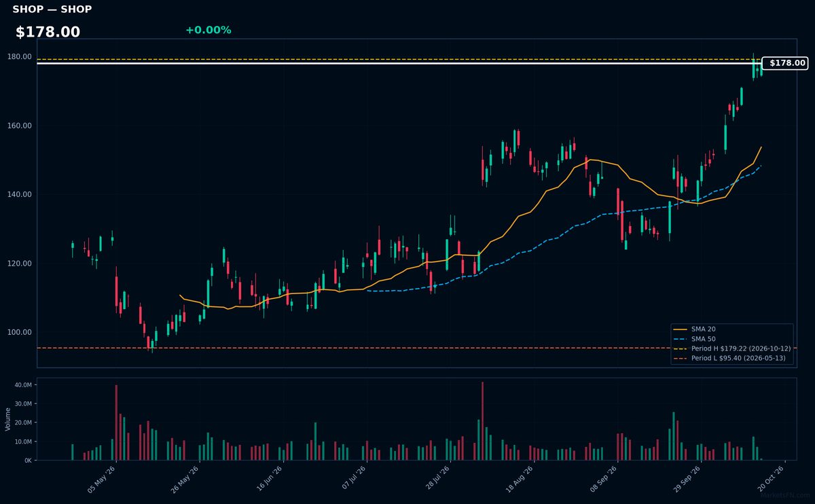This screenshot has width=815, height=504.
Task: Click Period L $95.40 legend entry
Action: point(730,358)
